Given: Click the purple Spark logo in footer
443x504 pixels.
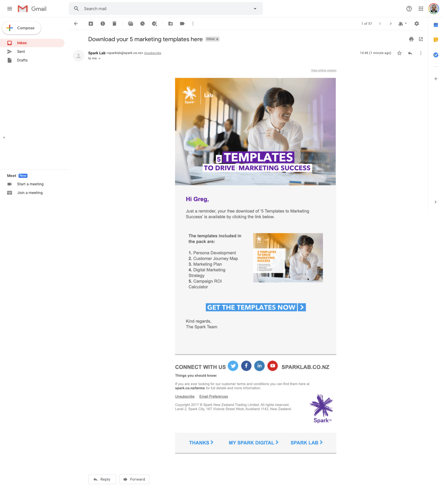Looking at the screenshot, I should [x=322, y=409].
